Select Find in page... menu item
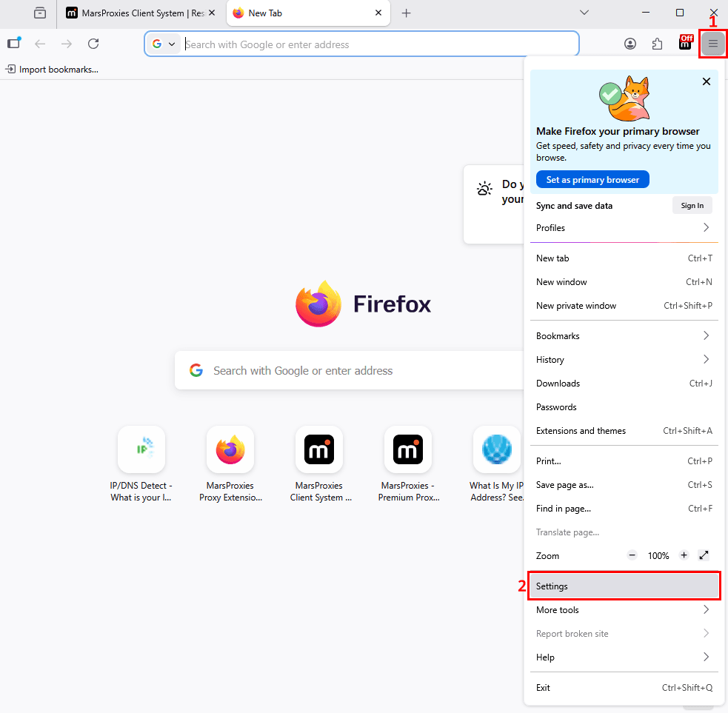The width and height of the screenshot is (728, 713). pos(624,509)
